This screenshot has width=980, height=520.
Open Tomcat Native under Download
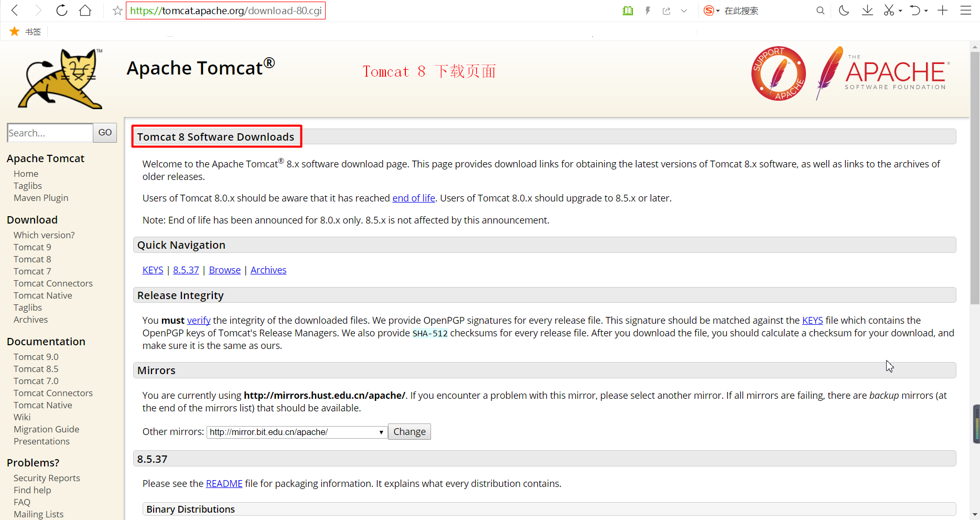tap(43, 295)
